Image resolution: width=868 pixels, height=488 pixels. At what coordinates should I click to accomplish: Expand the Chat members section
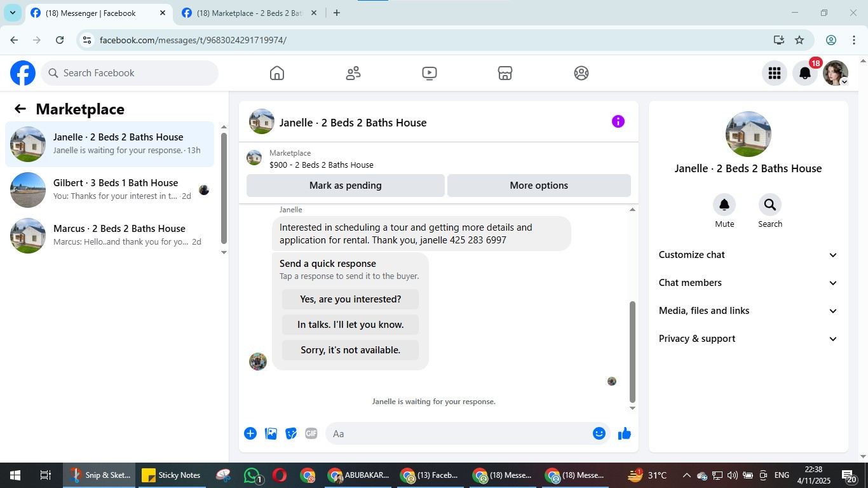click(x=748, y=283)
